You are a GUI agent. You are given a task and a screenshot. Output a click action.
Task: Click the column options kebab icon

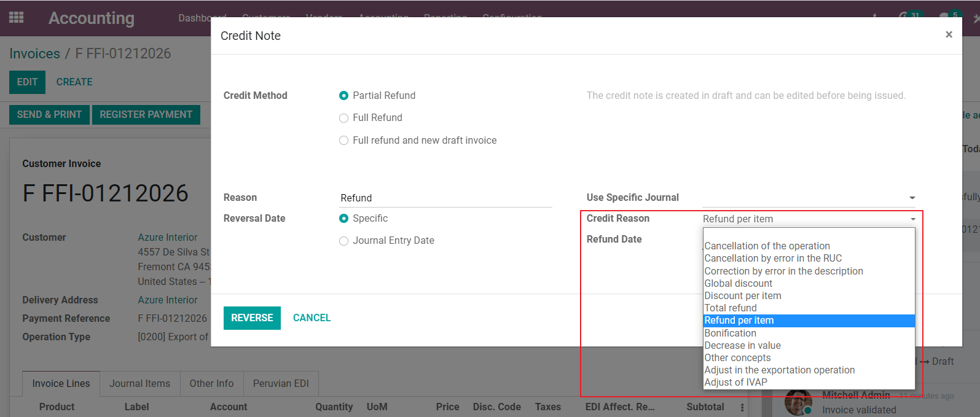pos(742,407)
